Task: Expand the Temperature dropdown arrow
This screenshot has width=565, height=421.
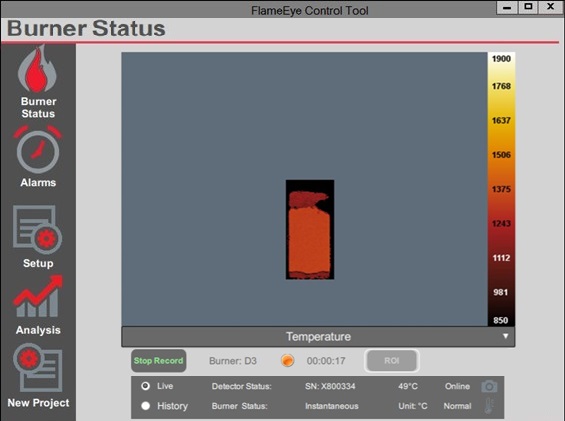Action: 506,336
